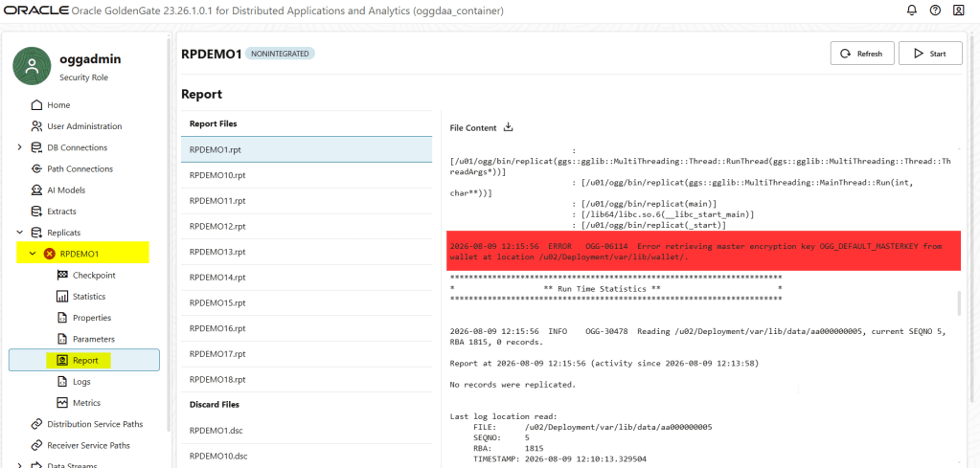Open the notifications bell icon
This screenshot has height=468, width=980.
[912, 10]
